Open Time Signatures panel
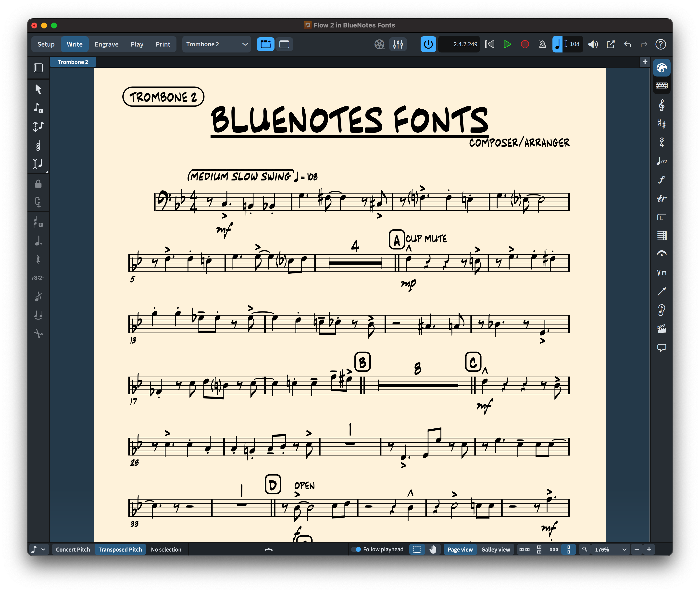This screenshot has width=700, height=592. coord(661,143)
